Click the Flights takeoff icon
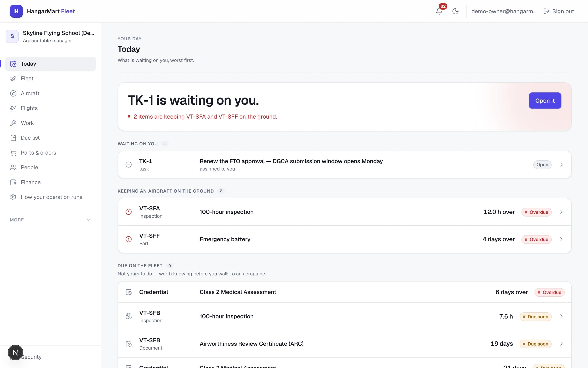The height and width of the screenshot is (368, 588). [13, 108]
